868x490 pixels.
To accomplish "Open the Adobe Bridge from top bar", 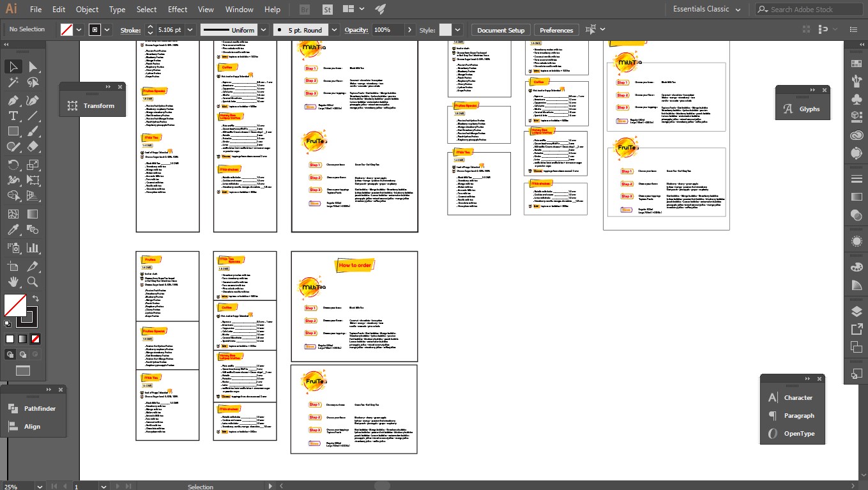I will pos(306,10).
